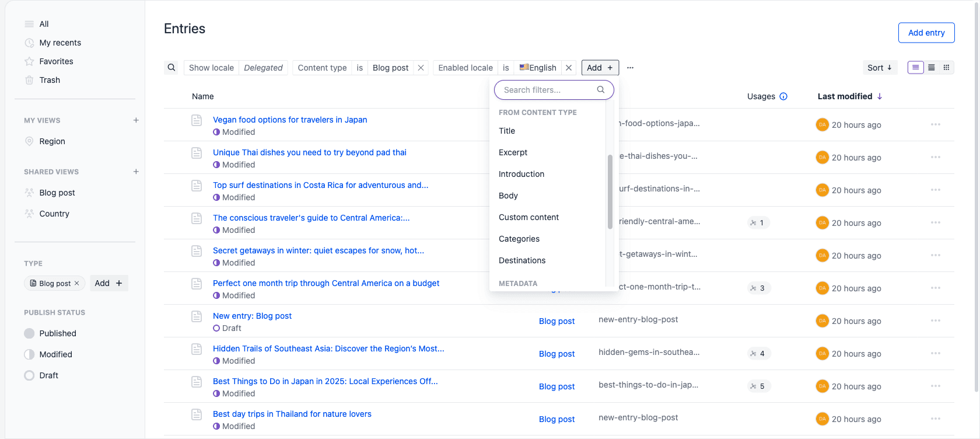Change the English locale filter value

[x=538, y=68]
